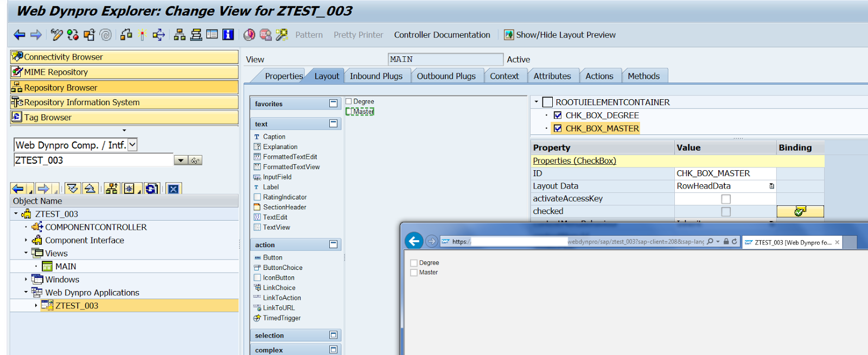This screenshot has height=355, width=868.
Task: Collapse the text palette section
Action: pos(334,124)
